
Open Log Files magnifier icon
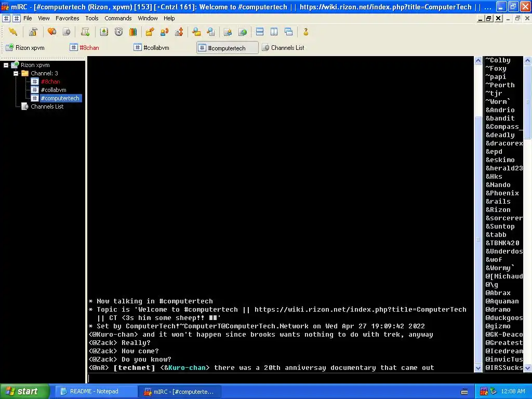coord(211,32)
